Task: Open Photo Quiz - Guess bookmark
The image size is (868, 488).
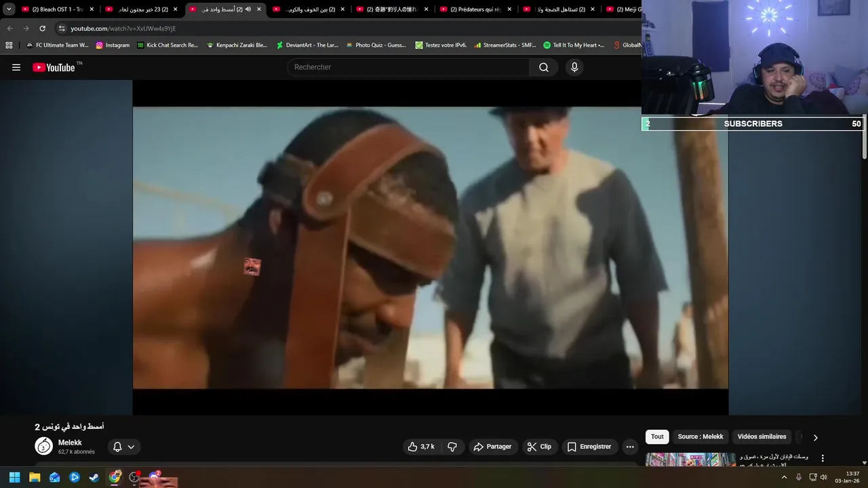Action: click(x=376, y=45)
